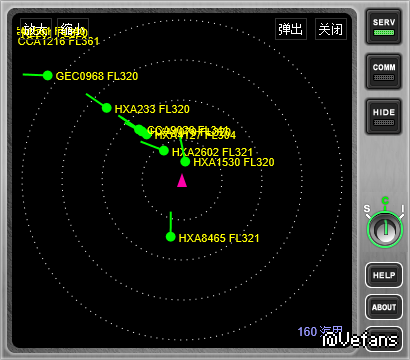Open the HELP page

[384, 275]
